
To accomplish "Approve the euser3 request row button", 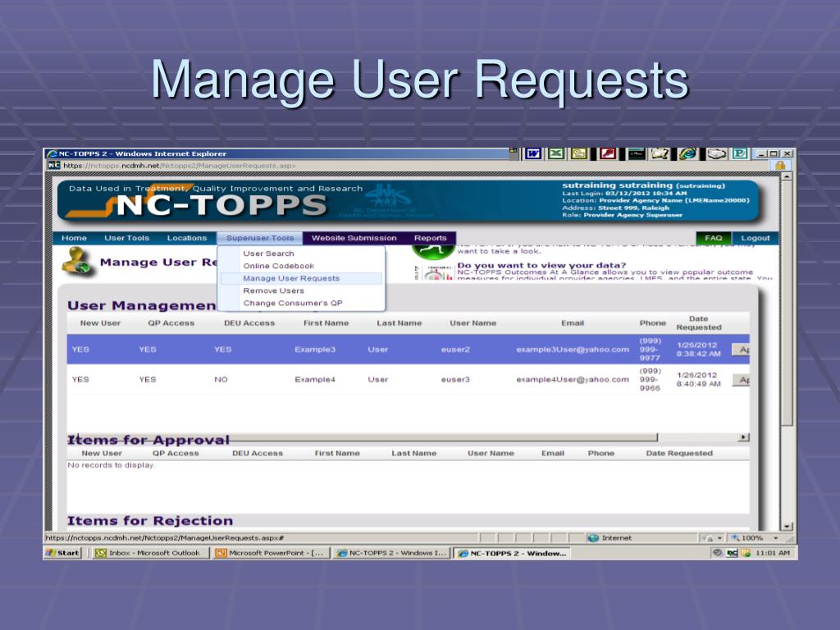I will click(741, 380).
